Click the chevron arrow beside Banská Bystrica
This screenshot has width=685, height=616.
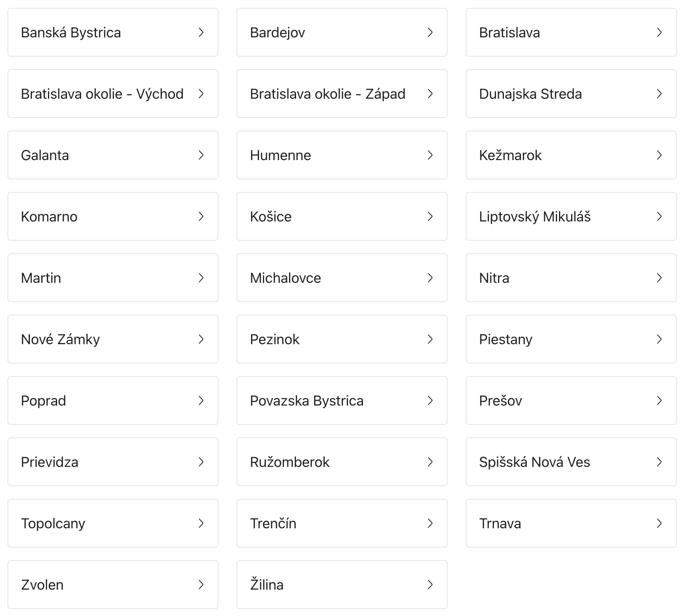point(201,32)
